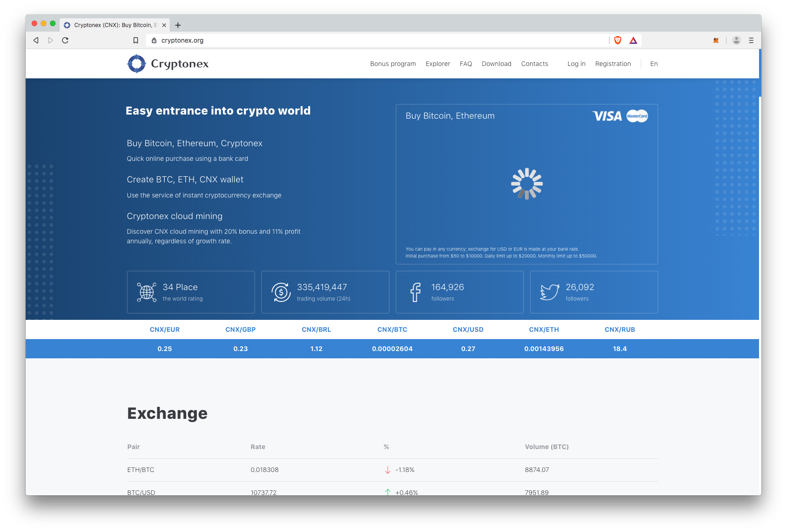787x532 pixels.
Task: Click the 0.00002604 CNX/BTC rate value
Action: tap(392, 349)
